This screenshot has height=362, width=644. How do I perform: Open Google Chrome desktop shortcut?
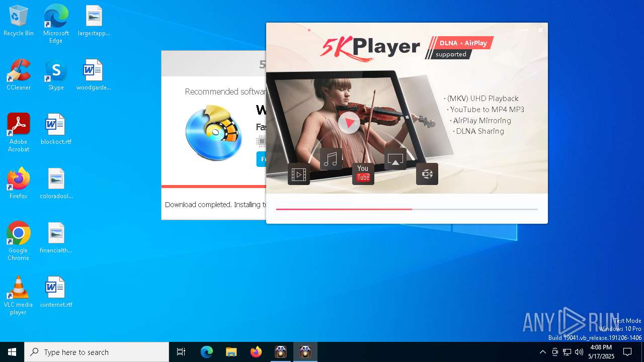(x=19, y=241)
